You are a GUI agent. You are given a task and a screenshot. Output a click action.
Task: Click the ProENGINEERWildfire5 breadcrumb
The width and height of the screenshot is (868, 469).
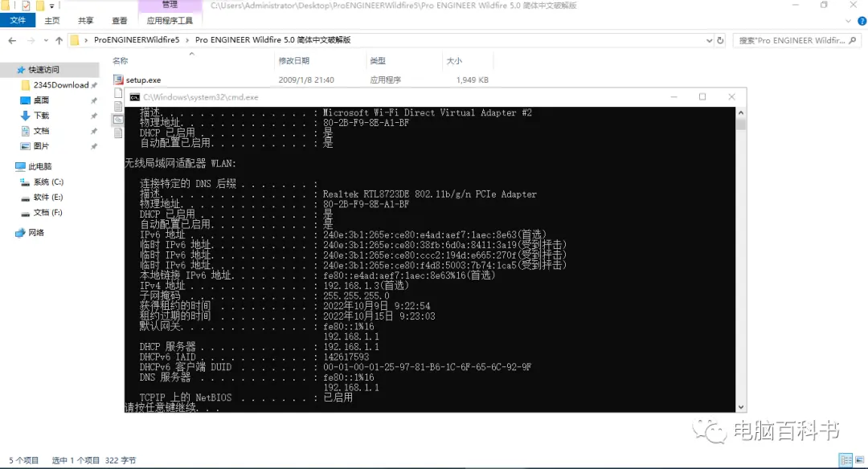[x=137, y=40]
